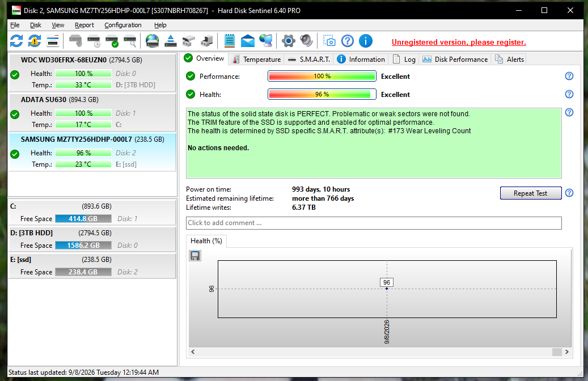
Task: Click the 33 °C temperature bar for WDC disk
Action: (83, 84)
